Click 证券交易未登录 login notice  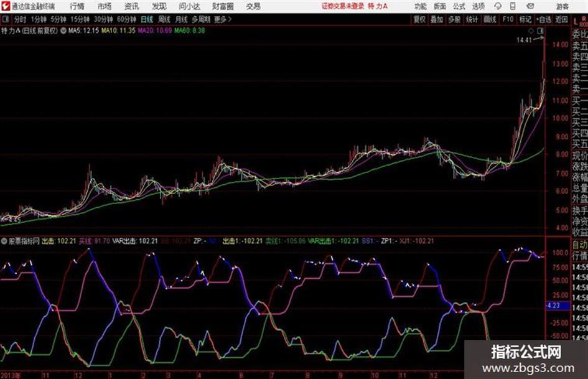[x=343, y=6]
